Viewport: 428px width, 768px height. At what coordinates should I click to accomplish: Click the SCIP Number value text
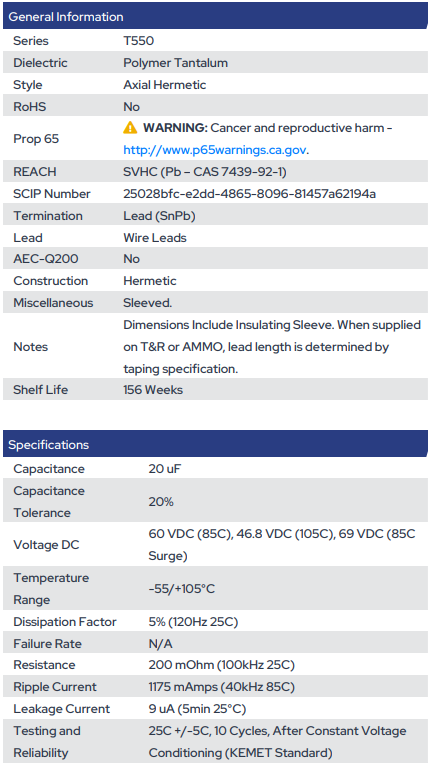click(x=249, y=194)
